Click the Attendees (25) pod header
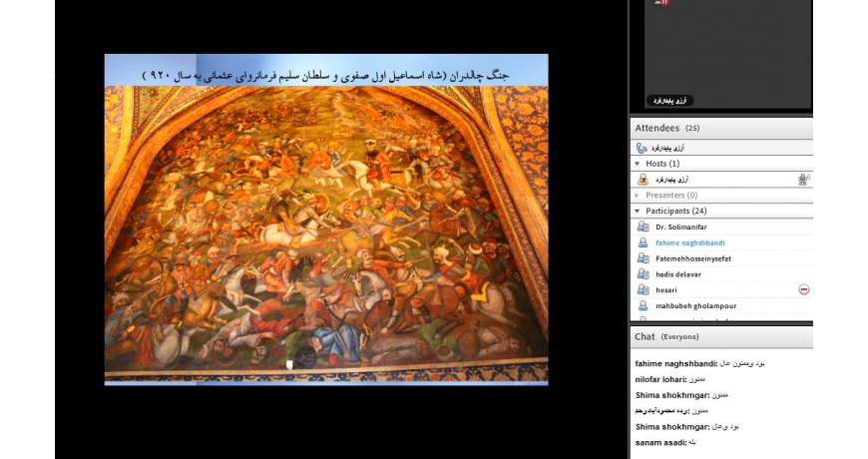The height and width of the screenshot is (459, 868). (x=721, y=128)
